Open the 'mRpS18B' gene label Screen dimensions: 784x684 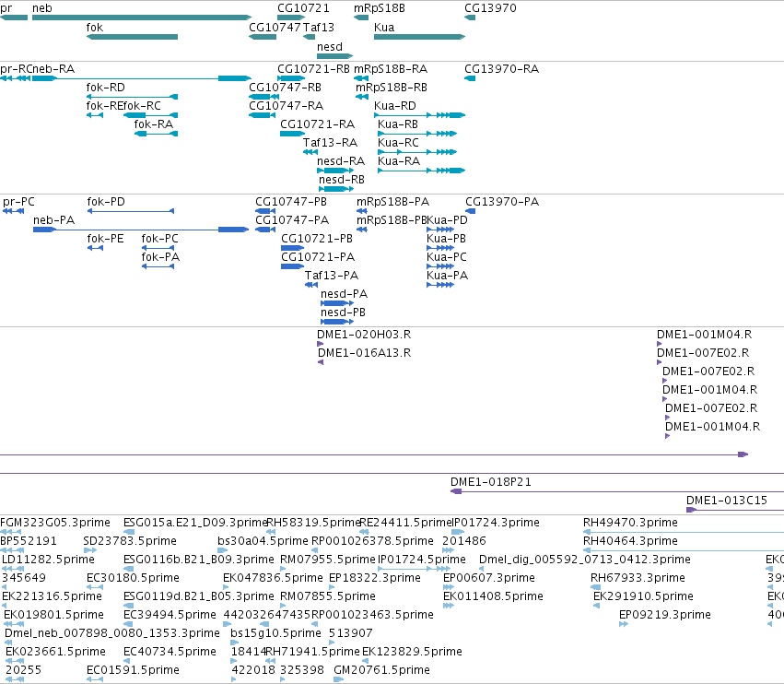[x=380, y=8]
